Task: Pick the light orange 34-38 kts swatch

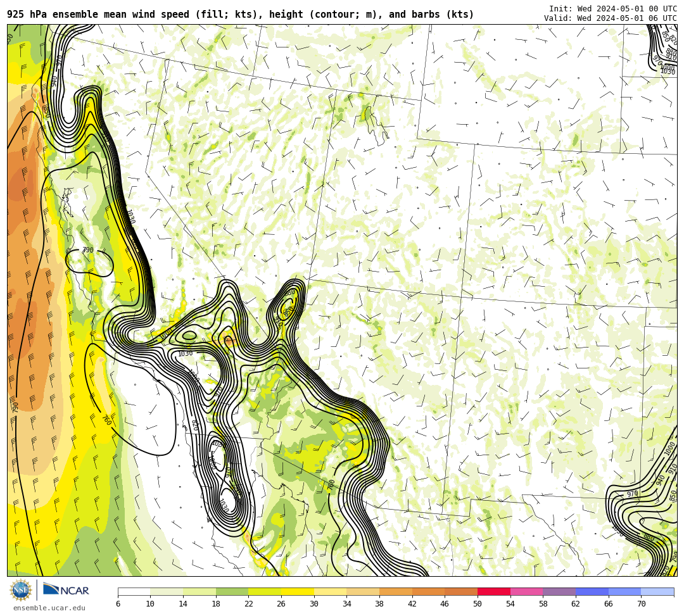Action: [x=363, y=591]
